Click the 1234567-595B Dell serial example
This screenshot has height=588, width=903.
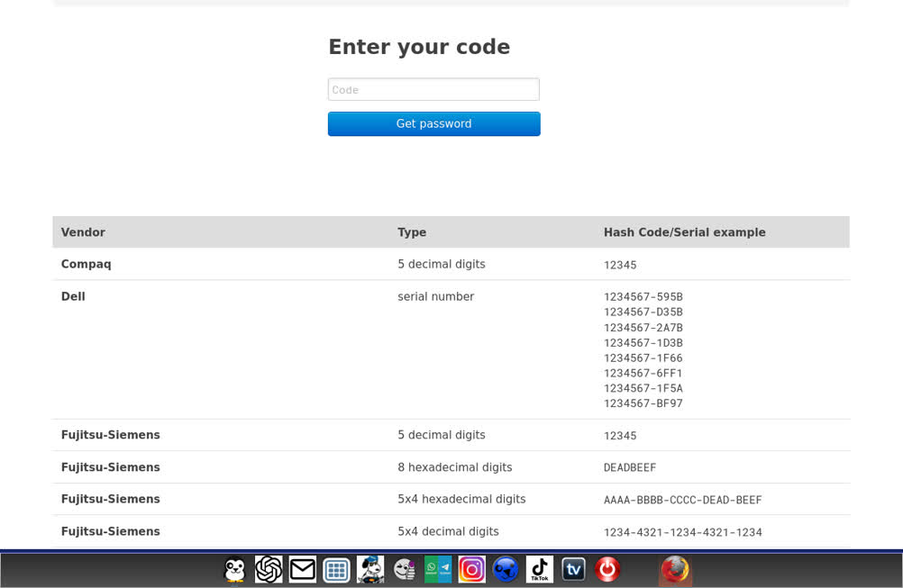click(x=643, y=297)
